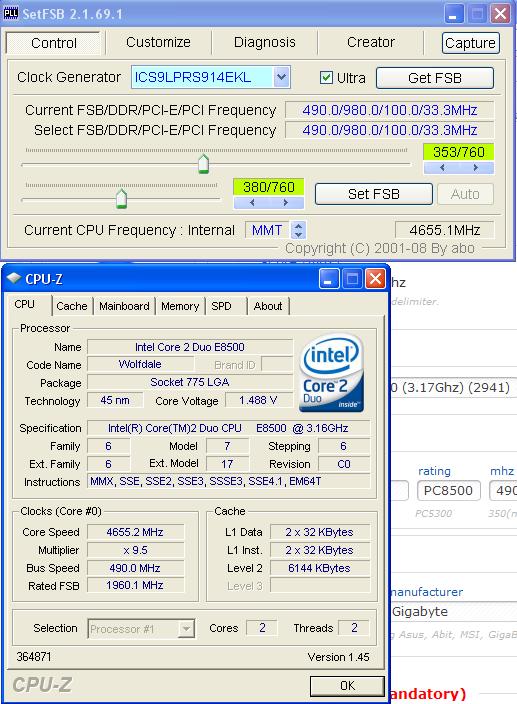Click the Capture button

pos(470,43)
